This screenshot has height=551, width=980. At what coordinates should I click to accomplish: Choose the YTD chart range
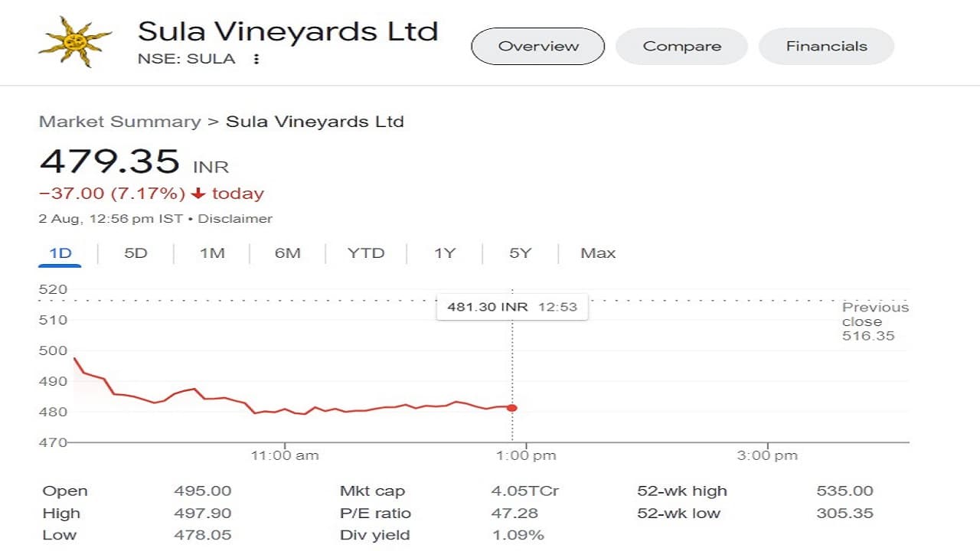click(366, 253)
